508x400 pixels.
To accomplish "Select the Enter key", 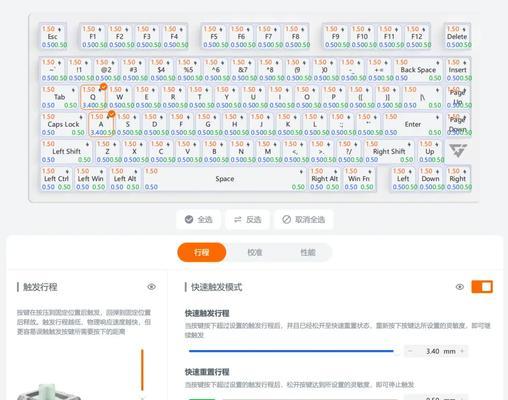I will [x=413, y=124].
